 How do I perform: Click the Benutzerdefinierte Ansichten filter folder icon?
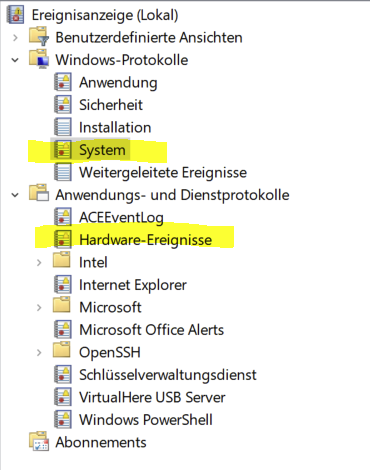coord(39,37)
